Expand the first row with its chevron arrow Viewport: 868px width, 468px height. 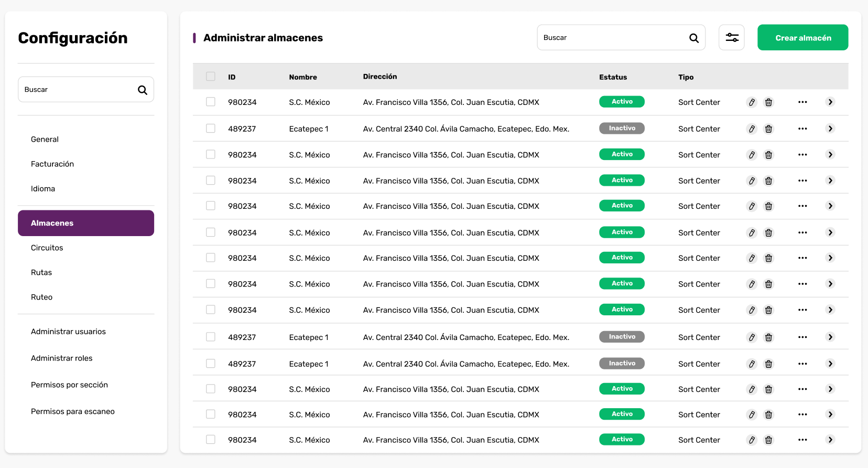(x=830, y=102)
